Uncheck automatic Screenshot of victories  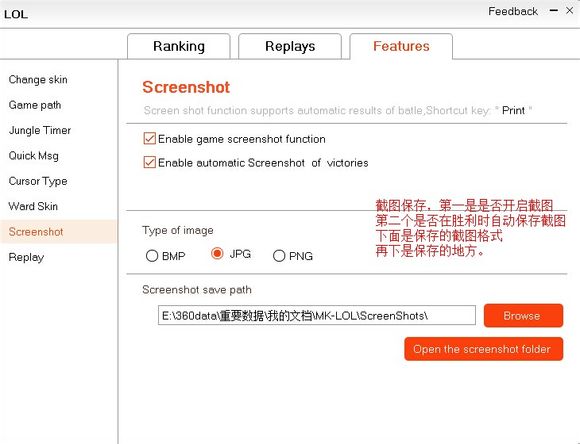point(149,162)
